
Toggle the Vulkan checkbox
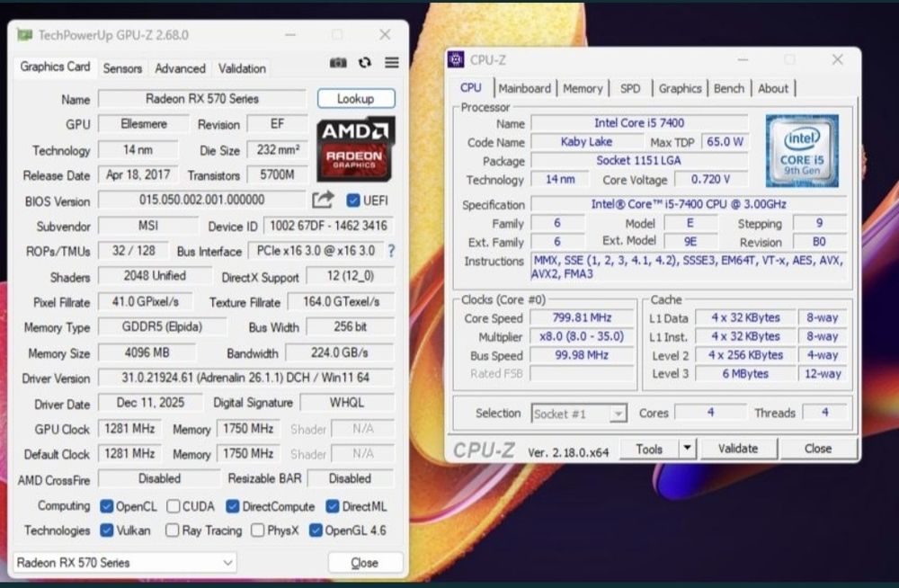tap(106, 530)
